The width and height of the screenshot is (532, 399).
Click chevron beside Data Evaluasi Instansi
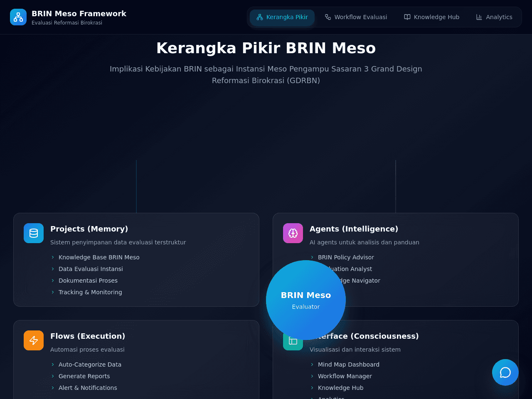[53, 269]
